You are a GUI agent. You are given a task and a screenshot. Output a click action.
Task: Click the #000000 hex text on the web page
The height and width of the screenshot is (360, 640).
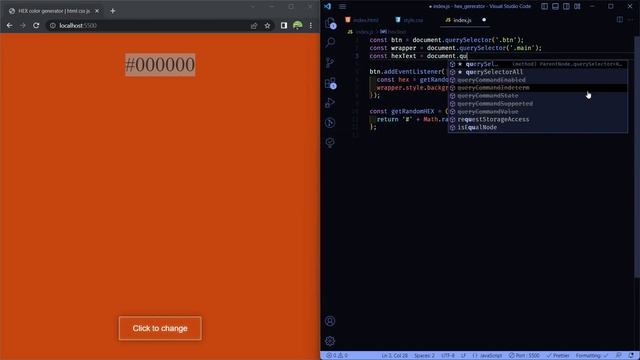point(160,64)
